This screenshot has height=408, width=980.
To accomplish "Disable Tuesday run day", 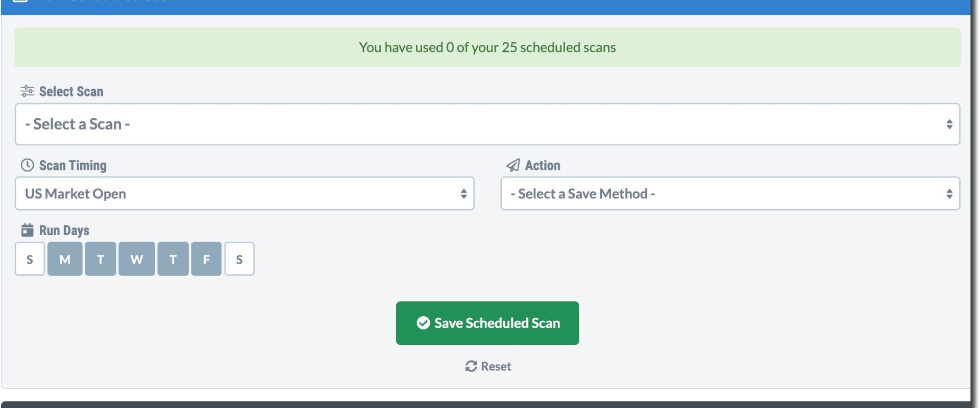I will click(x=101, y=259).
